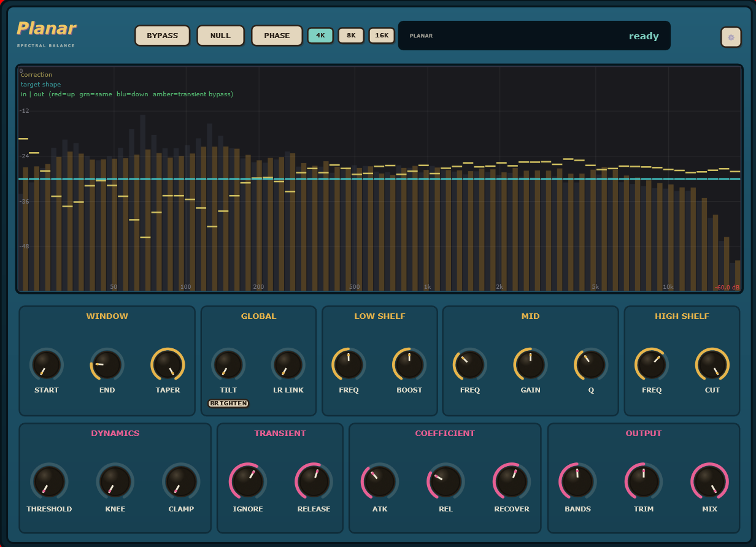Click the MID FREQ knob
The height and width of the screenshot is (547, 756).
470,365
